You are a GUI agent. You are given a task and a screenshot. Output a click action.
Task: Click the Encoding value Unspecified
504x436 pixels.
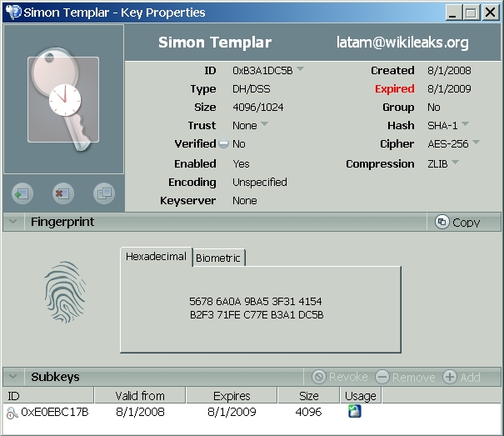coord(260,182)
